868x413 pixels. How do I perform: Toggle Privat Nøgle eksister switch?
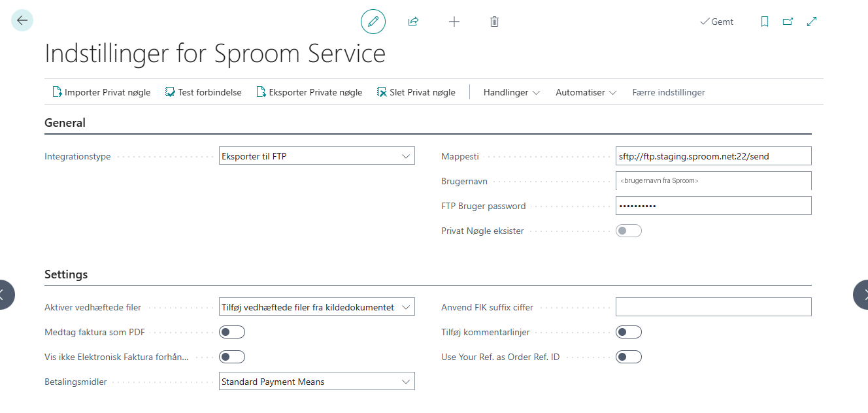tap(629, 231)
